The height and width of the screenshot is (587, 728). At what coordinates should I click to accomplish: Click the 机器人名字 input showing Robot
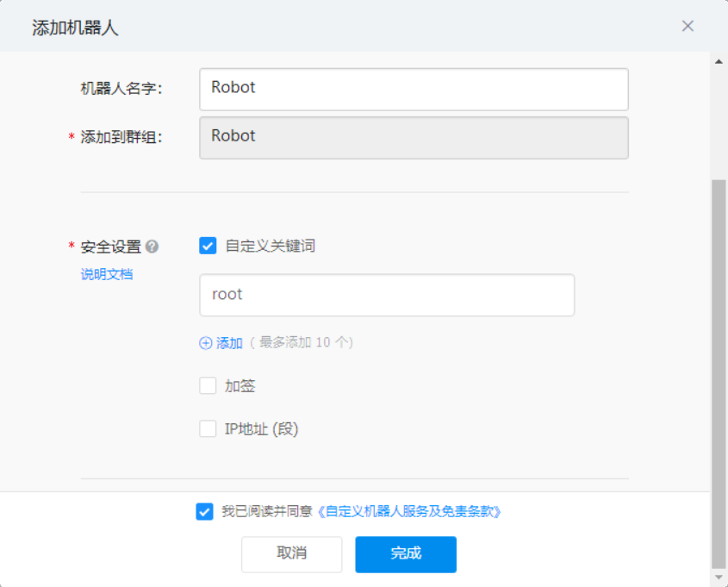(x=414, y=88)
